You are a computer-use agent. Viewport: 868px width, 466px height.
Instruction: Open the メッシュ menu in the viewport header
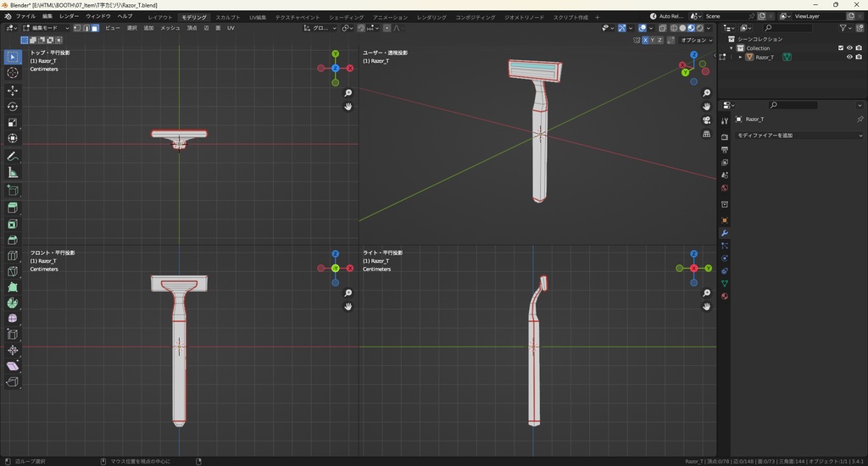170,28
